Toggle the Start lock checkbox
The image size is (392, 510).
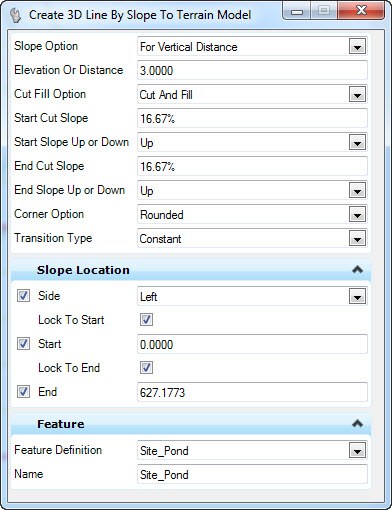click(23, 344)
